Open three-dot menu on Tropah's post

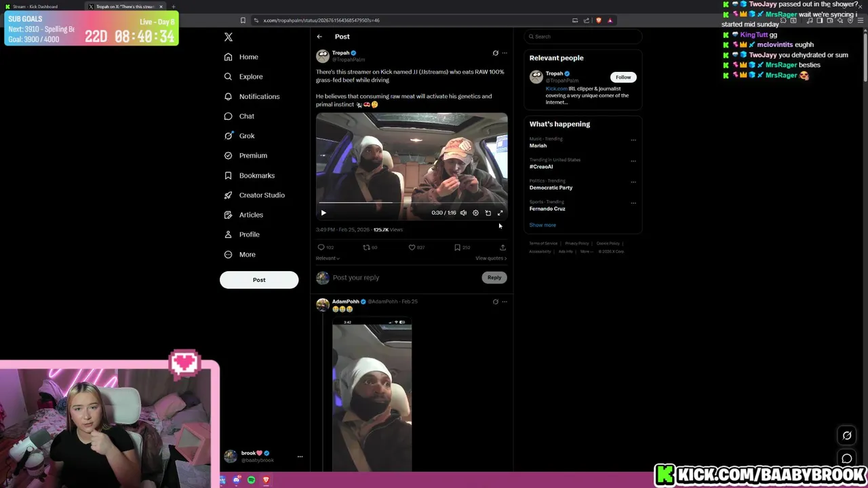tap(505, 53)
